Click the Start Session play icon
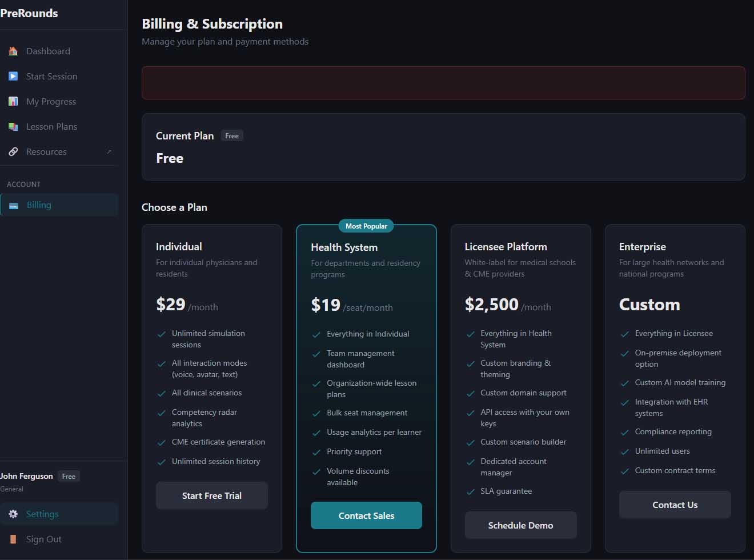This screenshot has height=560, width=754. pyautogui.click(x=13, y=76)
